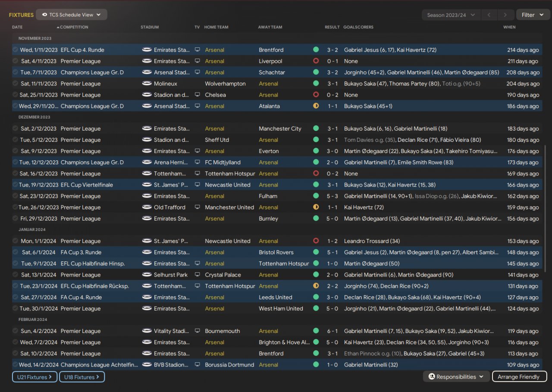Toggle the checkmark for the Sat 2/12/2023 fixture
The width and height of the screenshot is (552, 392).
click(x=16, y=128)
